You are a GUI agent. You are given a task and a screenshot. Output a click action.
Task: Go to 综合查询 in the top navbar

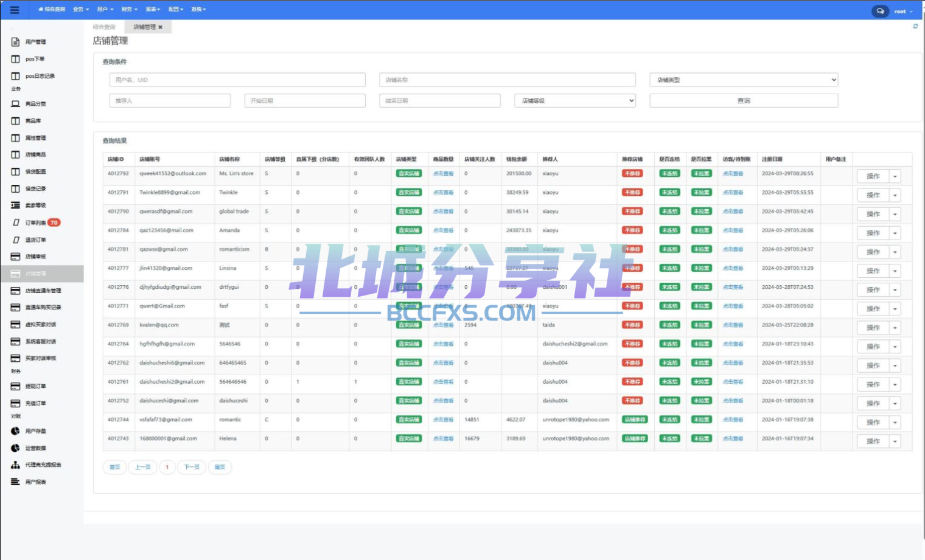[x=52, y=10]
